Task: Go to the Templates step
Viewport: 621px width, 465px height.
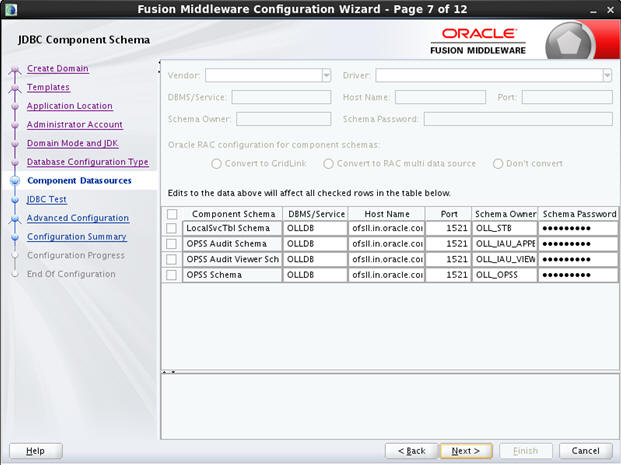Action: pyautogui.click(x=48, y=87)
